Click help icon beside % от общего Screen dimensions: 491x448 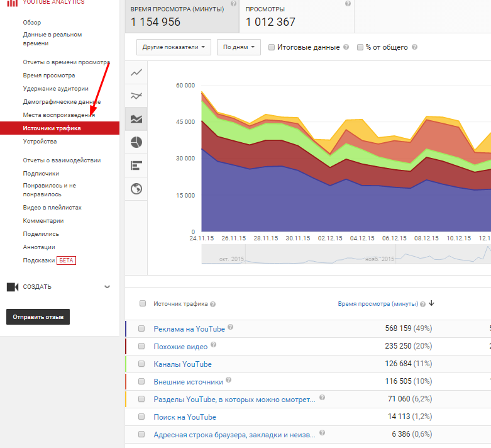click(414, 47)
